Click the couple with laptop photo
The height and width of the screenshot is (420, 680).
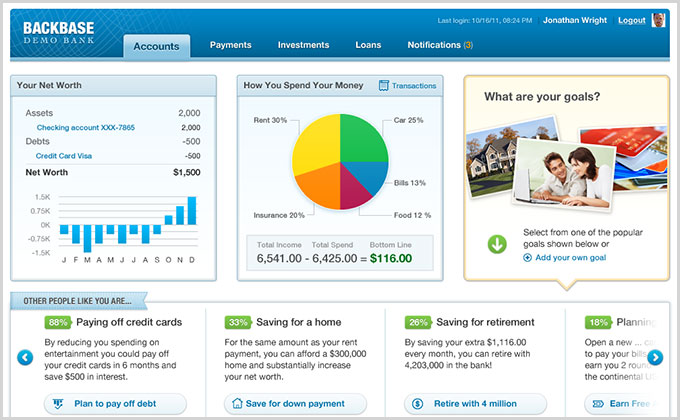tap(563, 174)
